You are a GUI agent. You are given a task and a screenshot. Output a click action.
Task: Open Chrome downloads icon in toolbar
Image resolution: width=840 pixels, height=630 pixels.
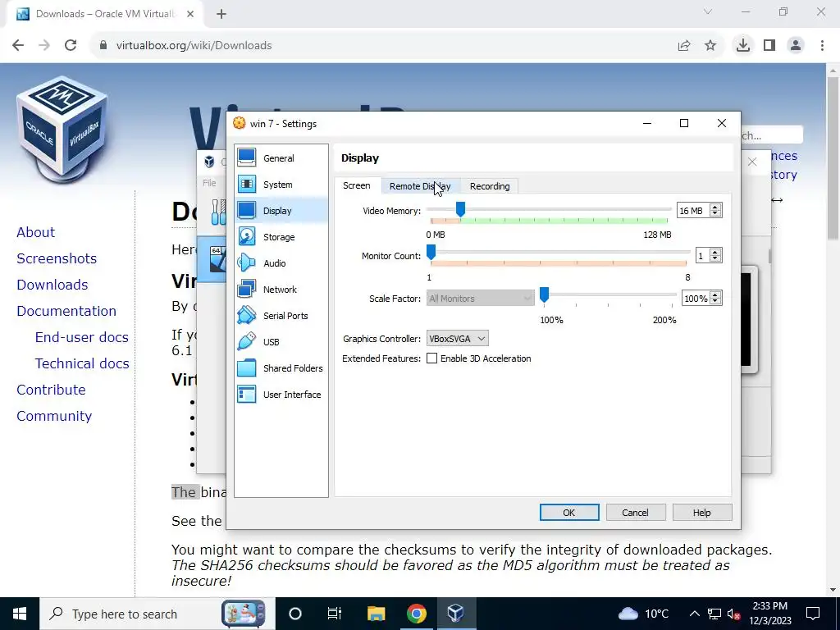pos(742,46)
